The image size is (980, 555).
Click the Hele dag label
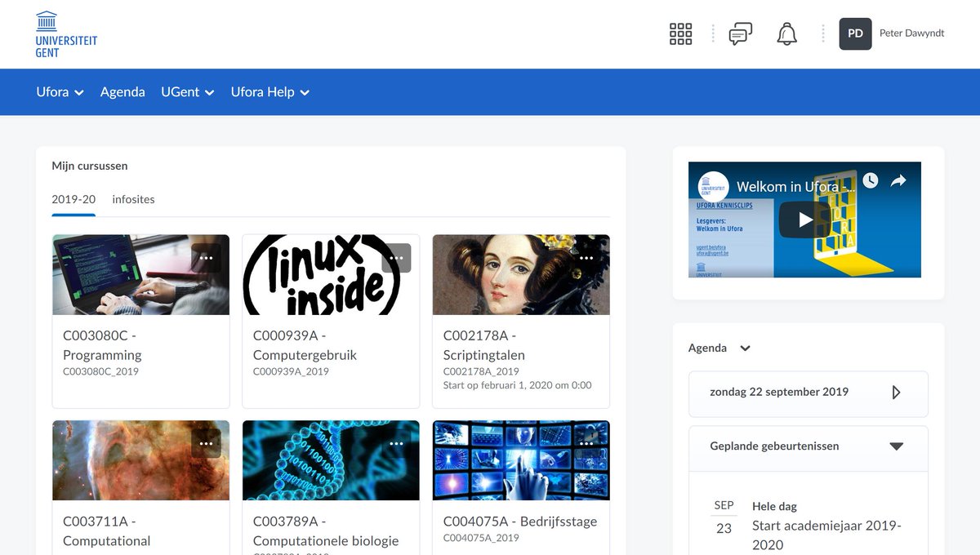[774, 507]
